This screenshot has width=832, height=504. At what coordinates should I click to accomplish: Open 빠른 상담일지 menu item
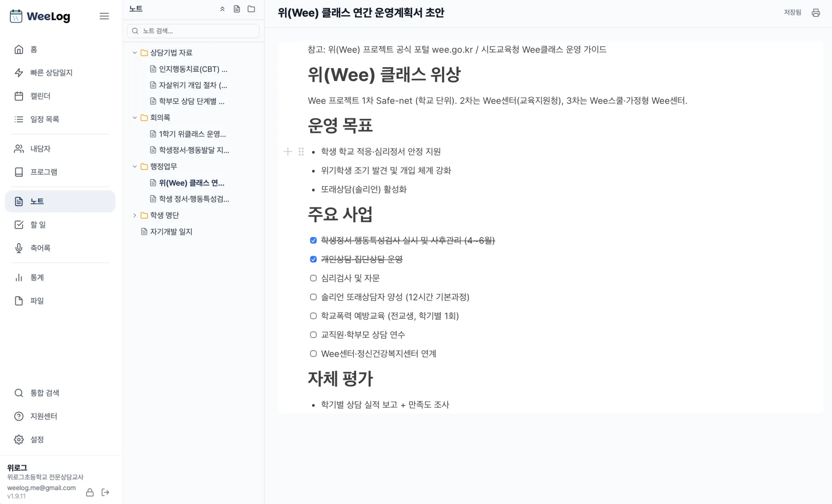[x=60, y=73]
